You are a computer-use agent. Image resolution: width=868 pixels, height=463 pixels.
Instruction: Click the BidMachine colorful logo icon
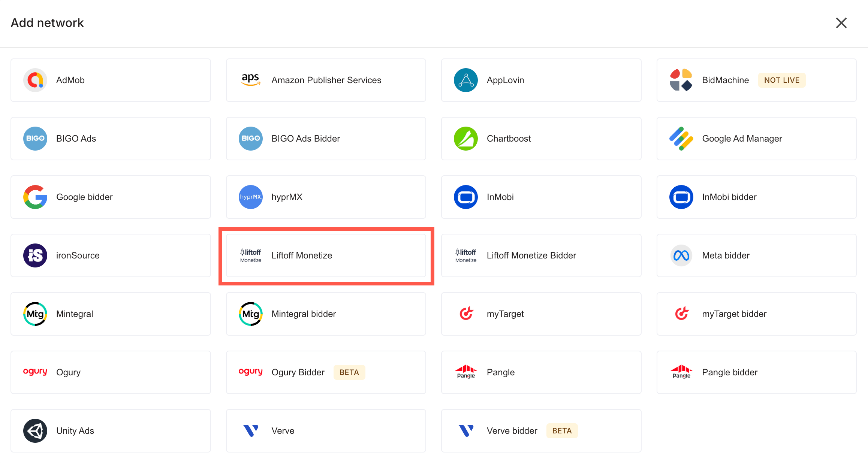click(681, 80)
